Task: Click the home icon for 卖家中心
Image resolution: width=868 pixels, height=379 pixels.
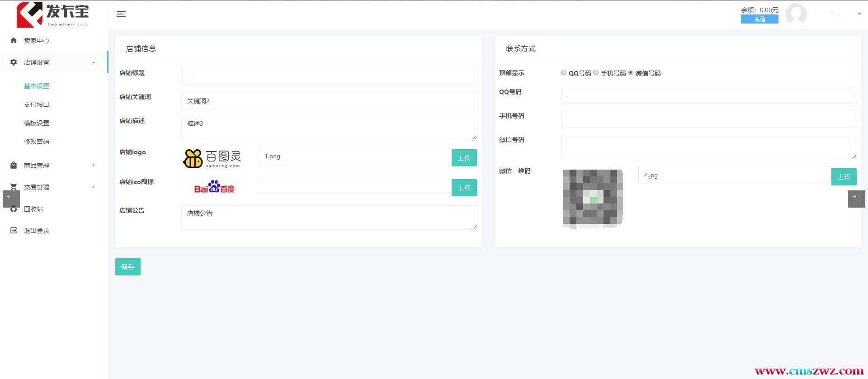Action: point(14,41)
